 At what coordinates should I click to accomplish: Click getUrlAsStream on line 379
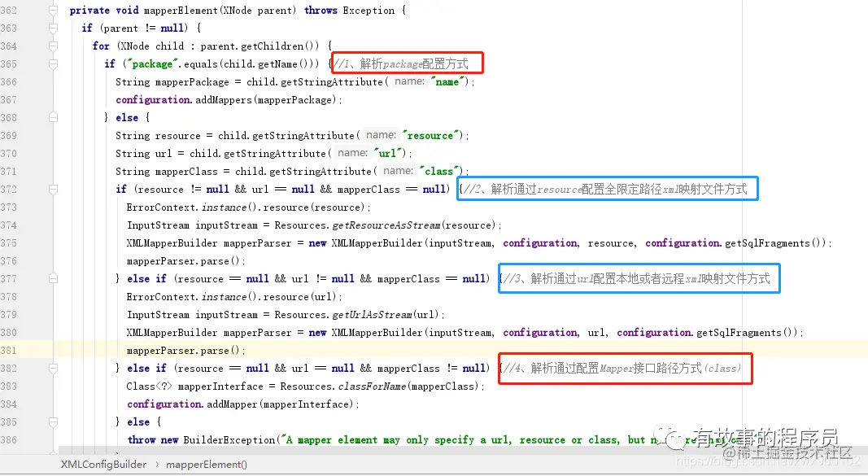tap(372, 315)
